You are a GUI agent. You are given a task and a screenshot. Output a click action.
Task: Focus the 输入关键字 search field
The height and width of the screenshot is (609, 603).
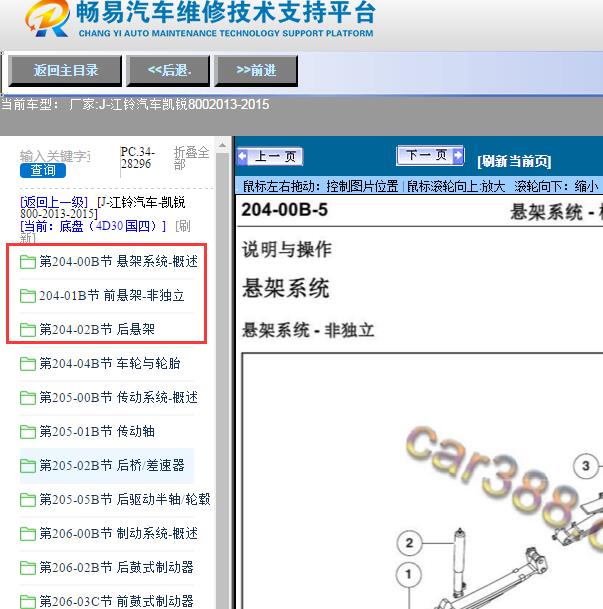[x=55, y=156]
